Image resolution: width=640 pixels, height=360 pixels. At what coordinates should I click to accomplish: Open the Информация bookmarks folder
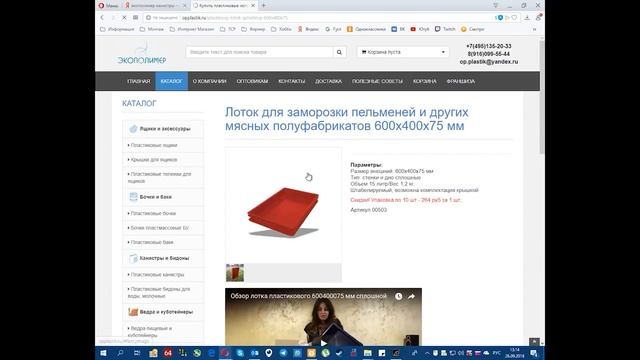117,29
